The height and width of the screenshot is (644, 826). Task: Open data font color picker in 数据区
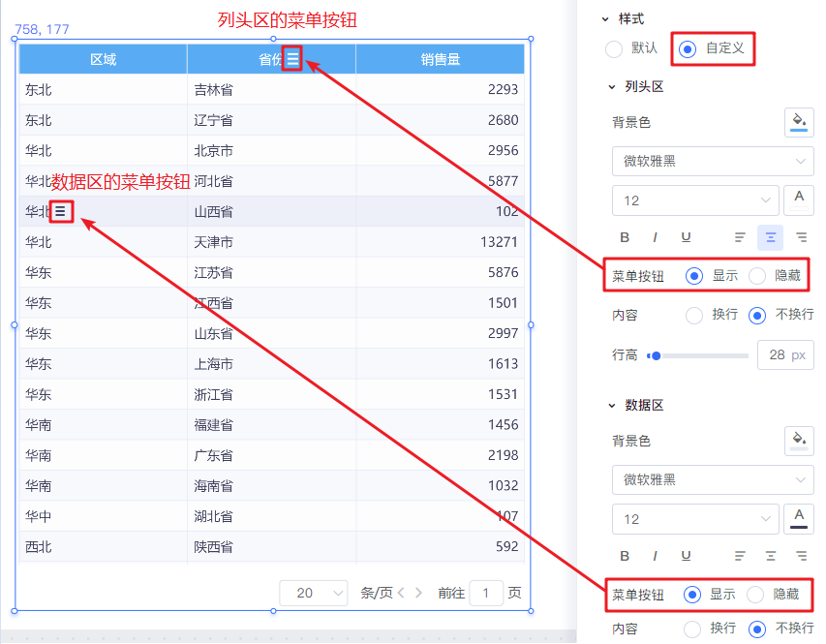point(799,518)
